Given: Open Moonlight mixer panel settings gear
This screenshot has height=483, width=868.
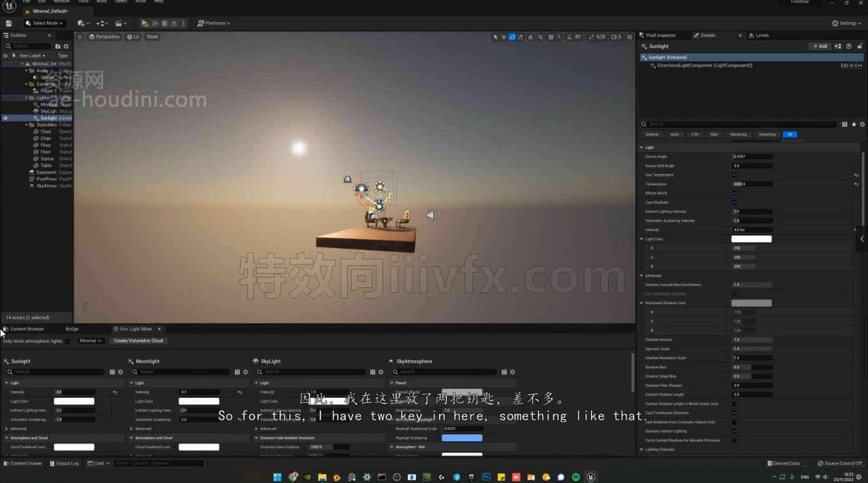Looking at the screenshot, I should click(245, 372).
